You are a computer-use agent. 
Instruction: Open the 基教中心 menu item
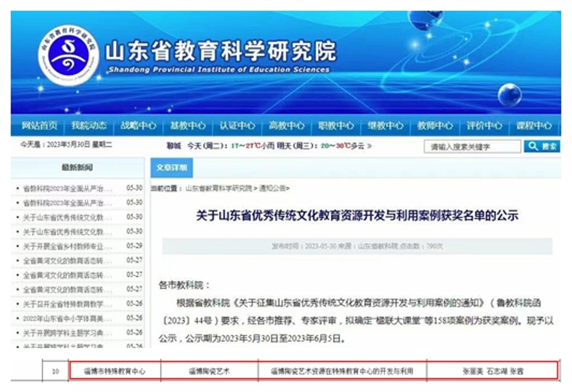click(188, 126)
